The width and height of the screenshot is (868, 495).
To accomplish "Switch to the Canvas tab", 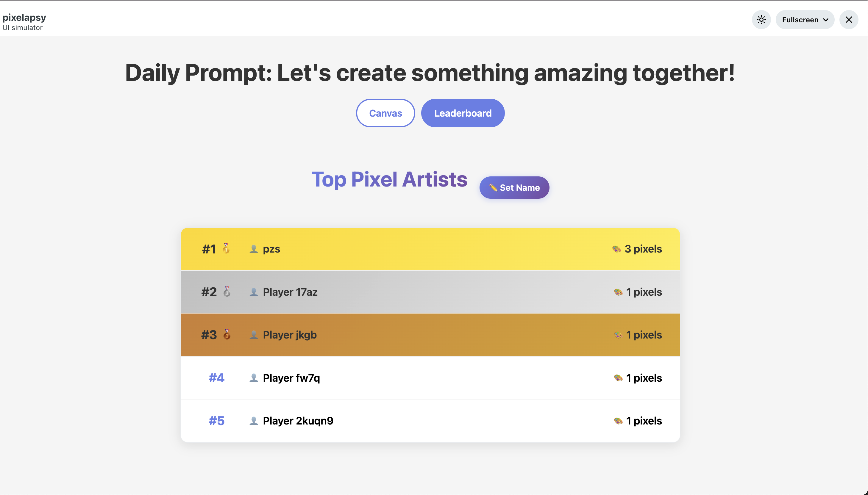I will (385, 113).
